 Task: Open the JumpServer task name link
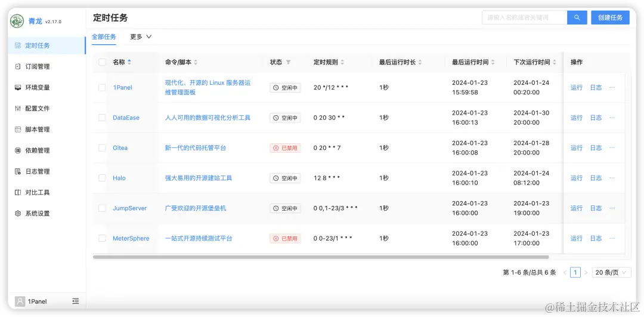(x=130, y=208)
